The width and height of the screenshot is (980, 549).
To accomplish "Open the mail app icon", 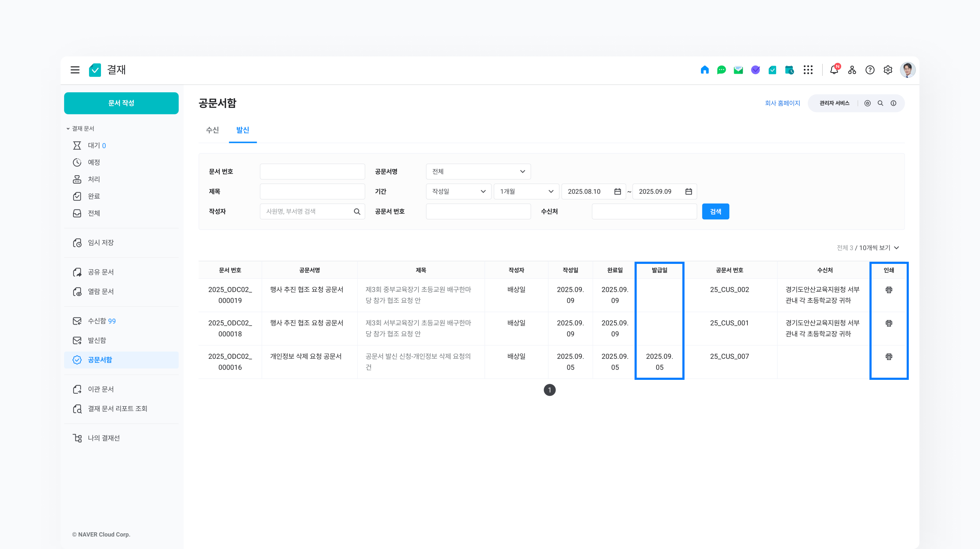I will pyautogui.click(x=738, y=70).
